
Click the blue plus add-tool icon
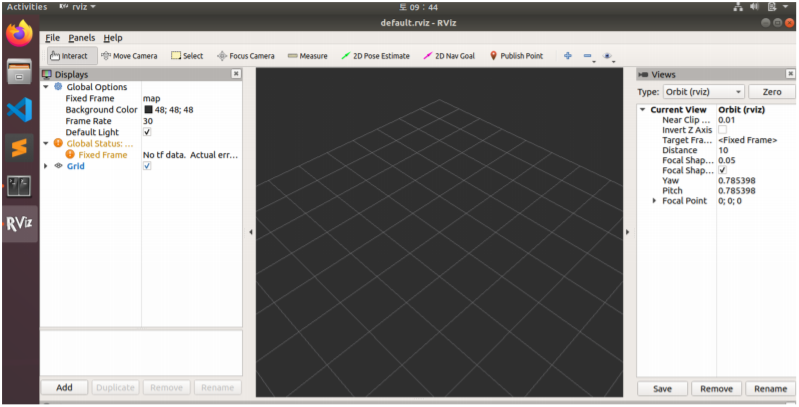568,56
